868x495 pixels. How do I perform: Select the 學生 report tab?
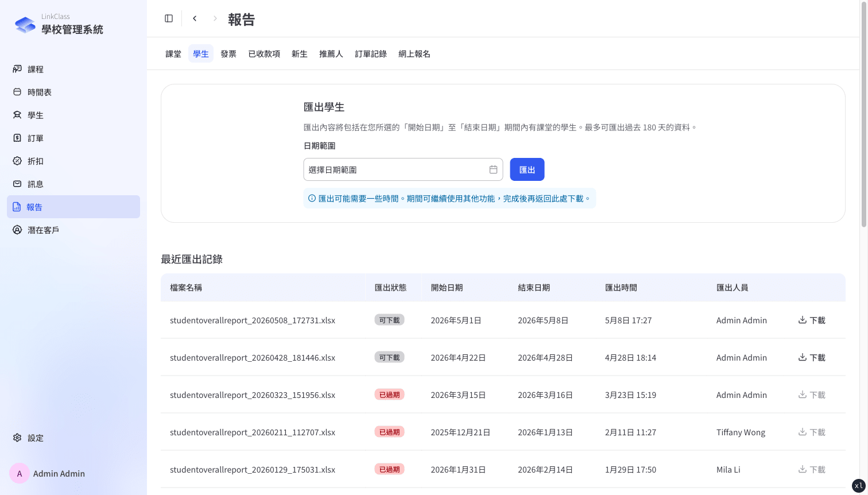(x=201, y=53)
